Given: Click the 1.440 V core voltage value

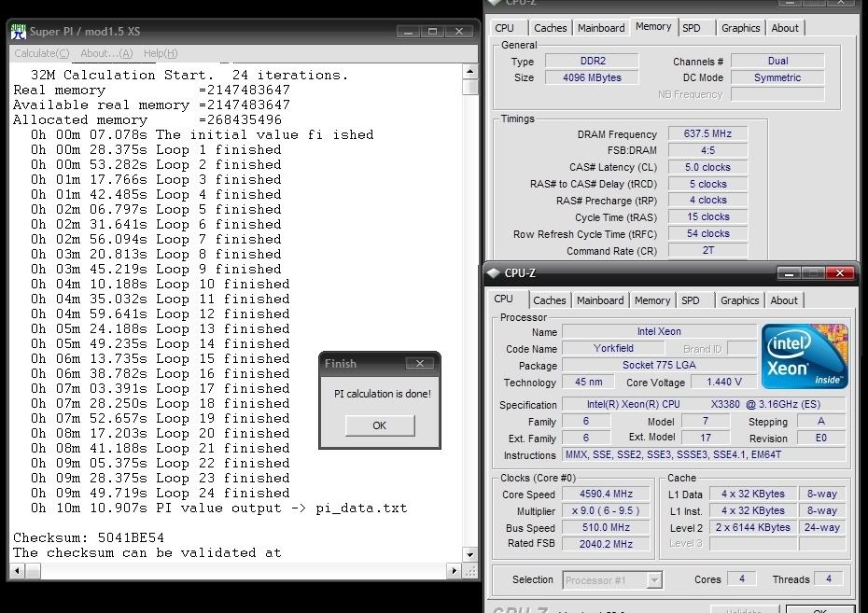Looking at the screenshot, I should (x=724, y=382).
